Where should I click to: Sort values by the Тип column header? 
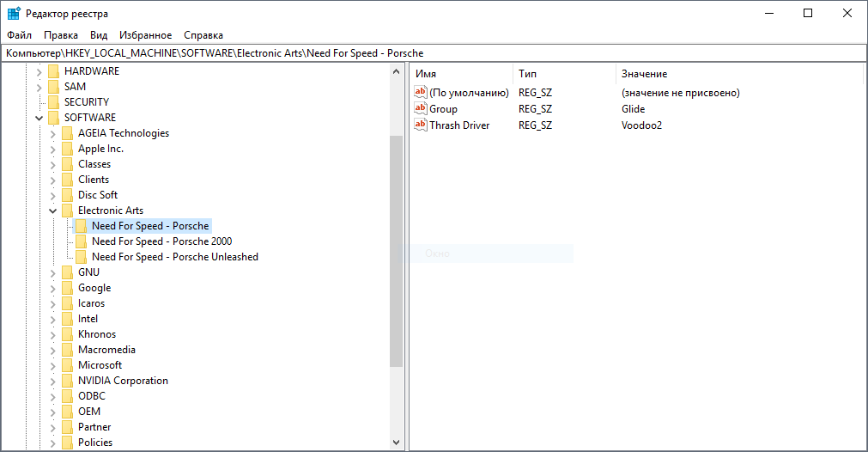click(x=565, y=74)
